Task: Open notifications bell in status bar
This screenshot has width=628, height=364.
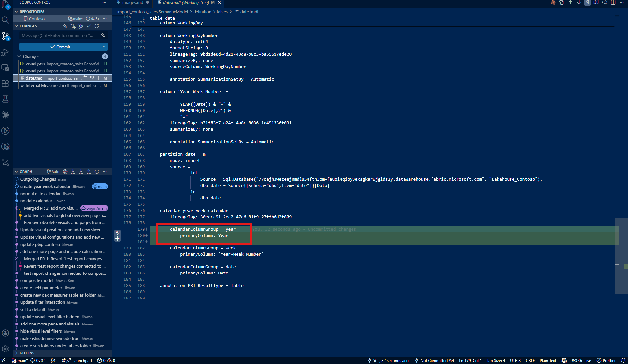Action: (623, 361)
